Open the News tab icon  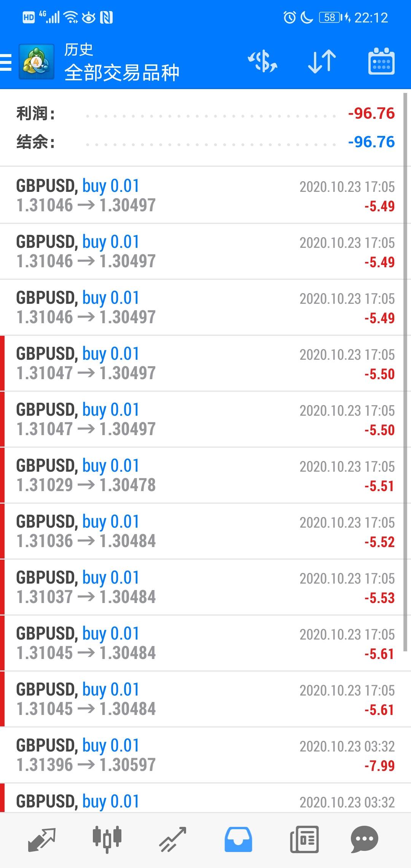[304, 839]
